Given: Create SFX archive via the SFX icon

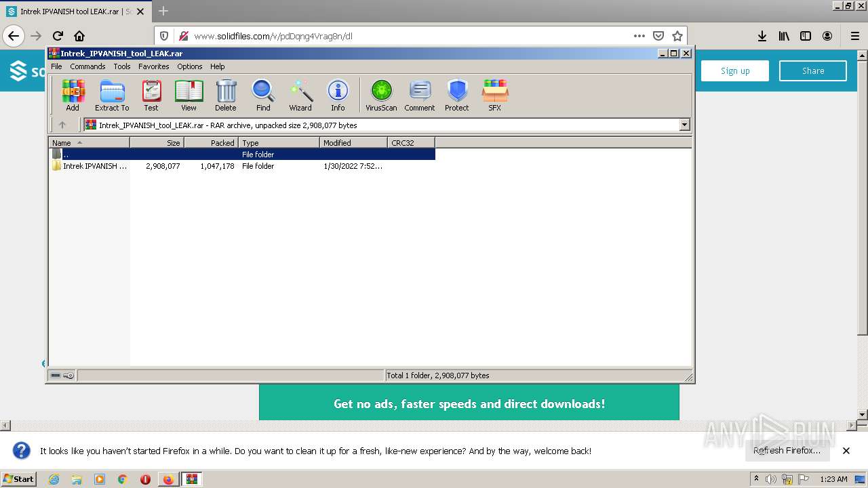Looking at the screenshot, I should tap(495, 95).
